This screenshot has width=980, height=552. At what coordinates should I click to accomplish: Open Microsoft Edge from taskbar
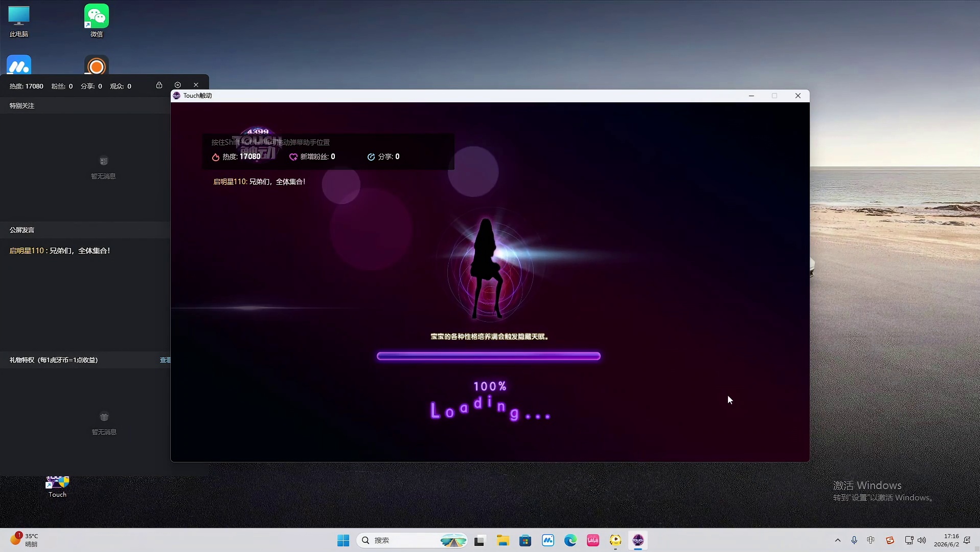pos(571,540)
